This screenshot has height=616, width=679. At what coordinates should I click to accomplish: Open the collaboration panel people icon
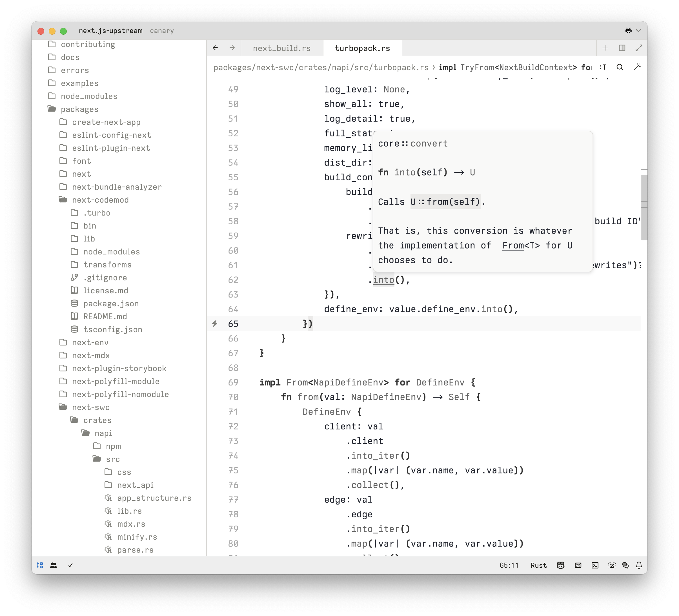point(54,565)
